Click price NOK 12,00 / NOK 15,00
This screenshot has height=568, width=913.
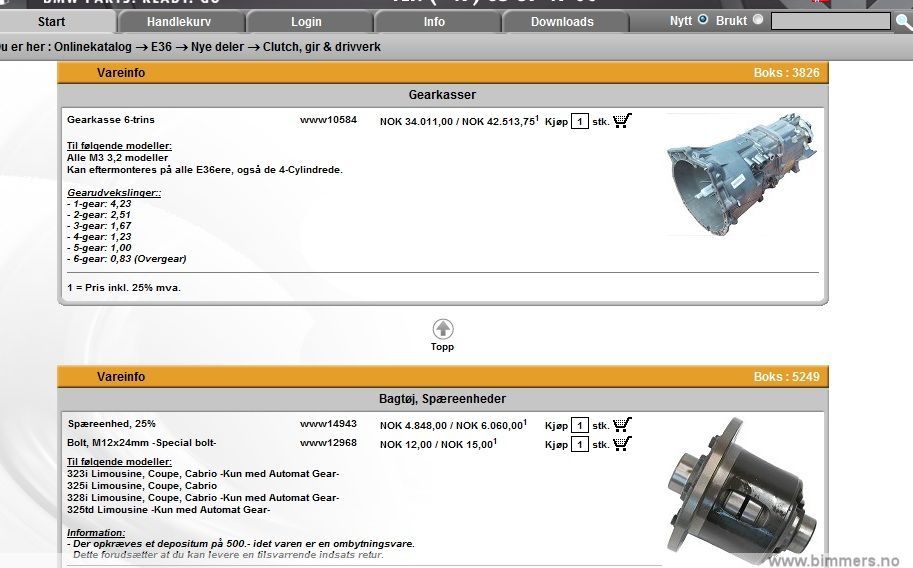point(438,444)
